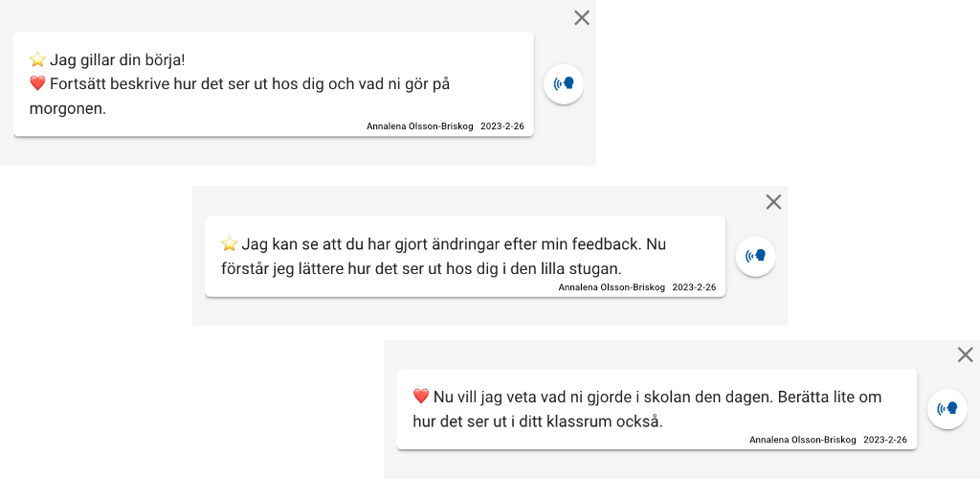Dismiss the panel about "skolan den dagen"
Screen dimensions: 980x479
[966, 355]
